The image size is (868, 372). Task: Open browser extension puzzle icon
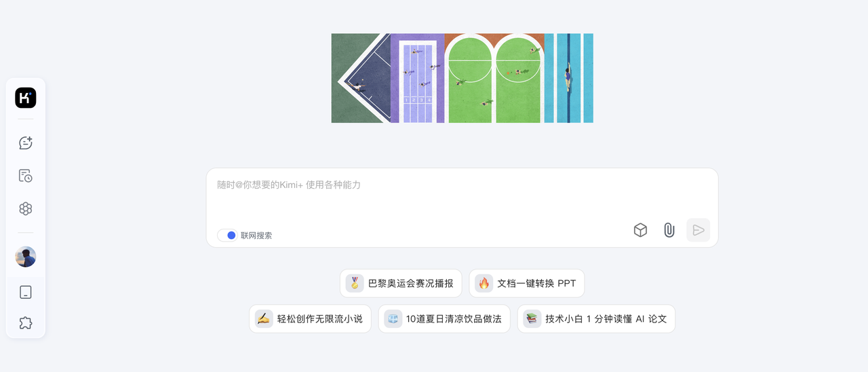pyautogui.click(x=26, y=323)
